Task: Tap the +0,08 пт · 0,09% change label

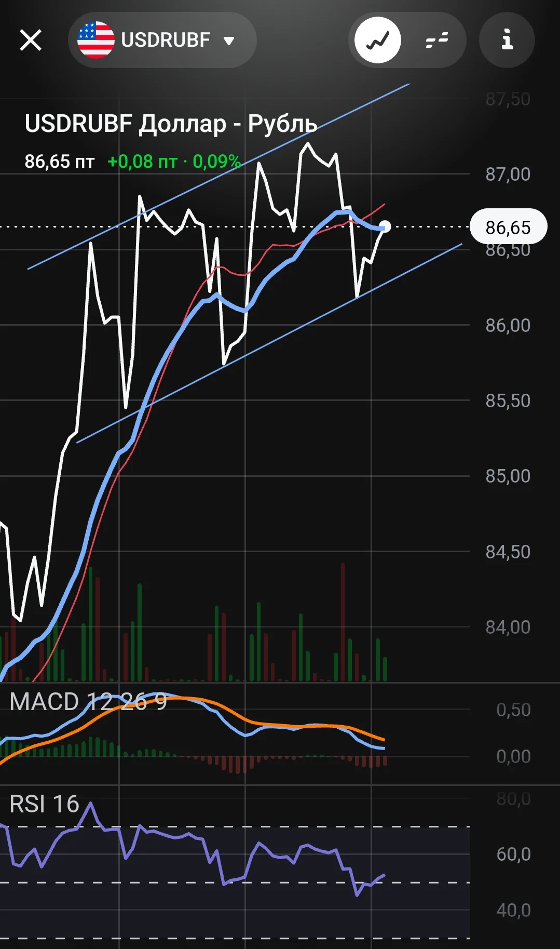Action: pos(174,162)
